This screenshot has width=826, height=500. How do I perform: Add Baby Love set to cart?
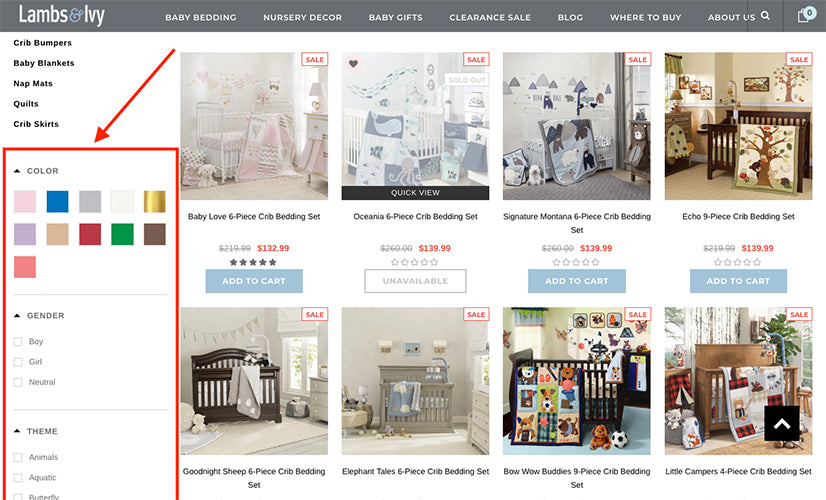pyautogui.click(x=254, y=281)
